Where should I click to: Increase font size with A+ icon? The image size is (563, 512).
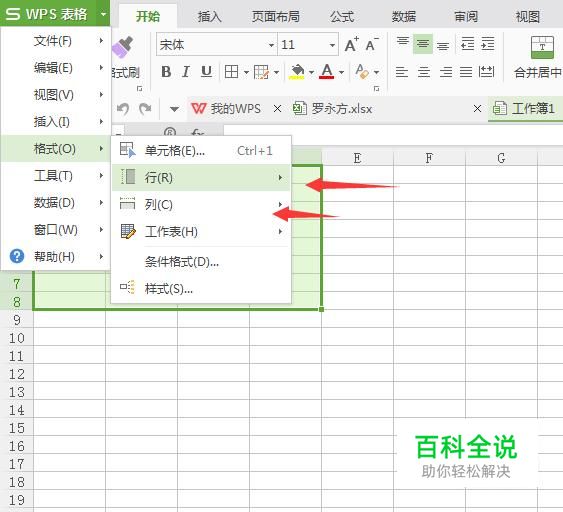pyautogui.click(x=351, y=45)
